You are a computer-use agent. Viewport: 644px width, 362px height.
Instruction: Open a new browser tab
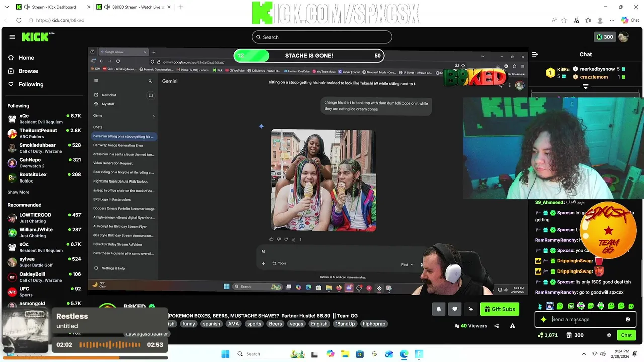[181, 7]
